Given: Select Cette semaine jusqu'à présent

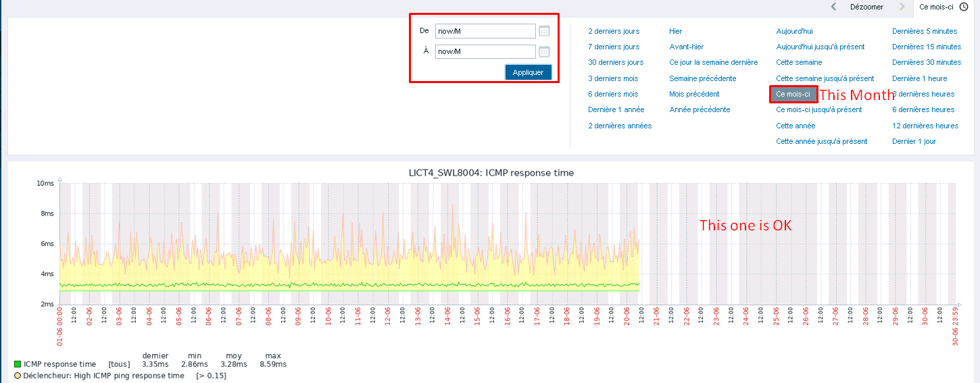Looking at the screenshot, I should coord(825,78).
